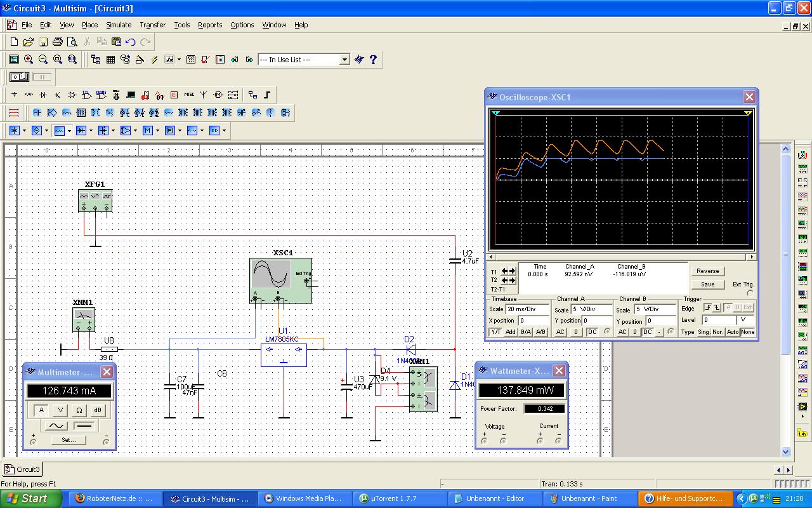This screenshot has height=508, width=812.
Task: Open multimeter Set... settings
Action: tap(69, 439)
